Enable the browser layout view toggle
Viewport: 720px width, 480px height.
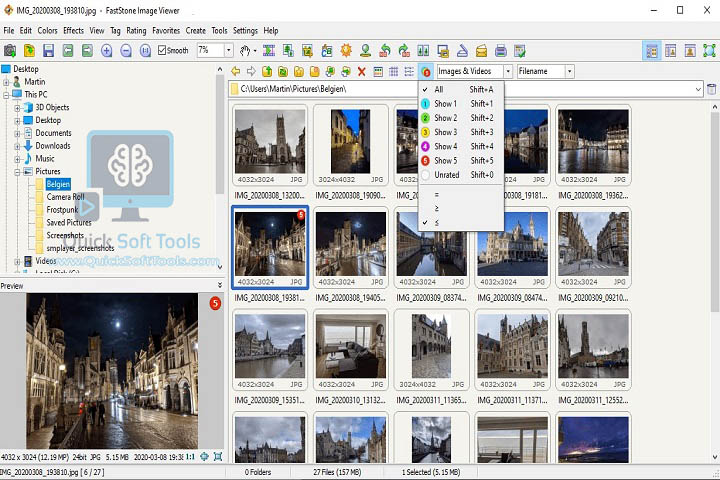click(651, 51)
